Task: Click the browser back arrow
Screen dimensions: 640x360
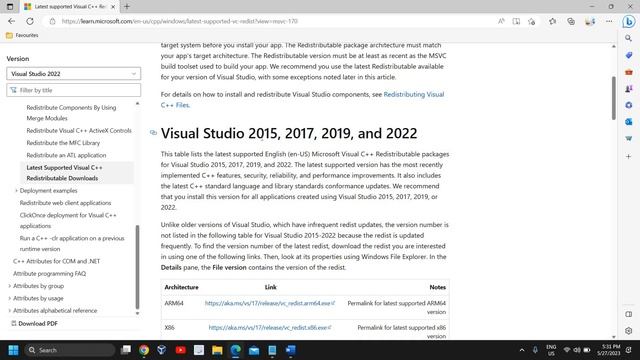Action: pos(11,21)
